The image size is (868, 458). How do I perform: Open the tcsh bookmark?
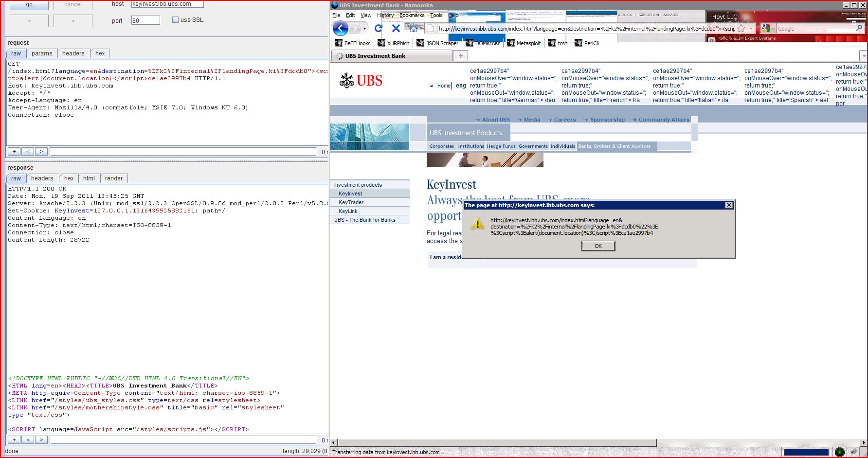(x=558, y=43)
